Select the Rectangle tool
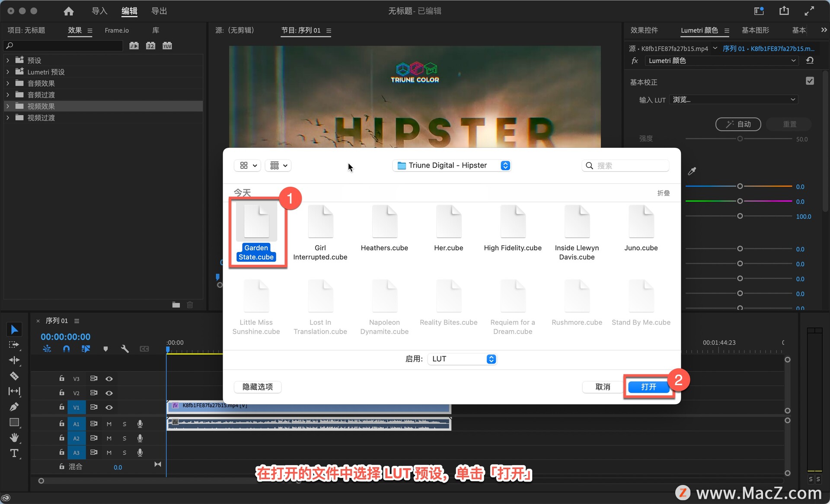The image size is (830, 504). [x=14, y=422]
